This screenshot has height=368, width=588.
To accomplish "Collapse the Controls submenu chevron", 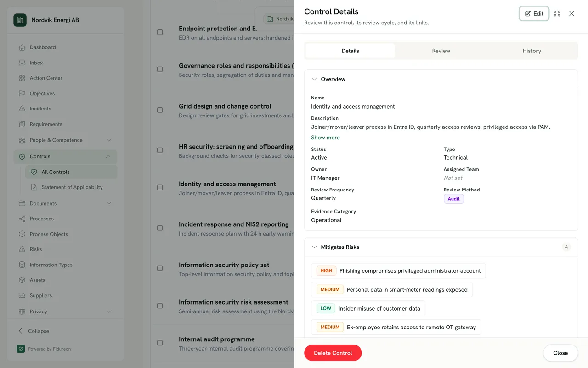I will pos(108,156).
